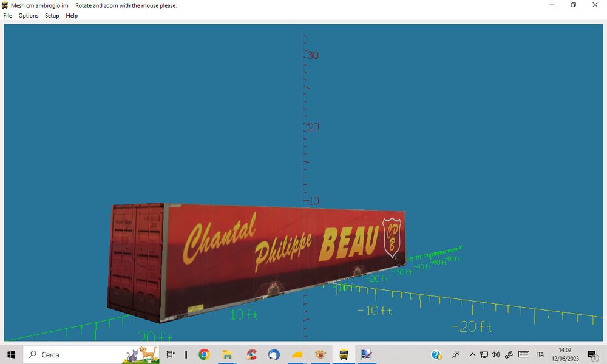607x364 pixels.
Task: Open CCleaner from the taskbar
Action: click(x=251, y=354)
